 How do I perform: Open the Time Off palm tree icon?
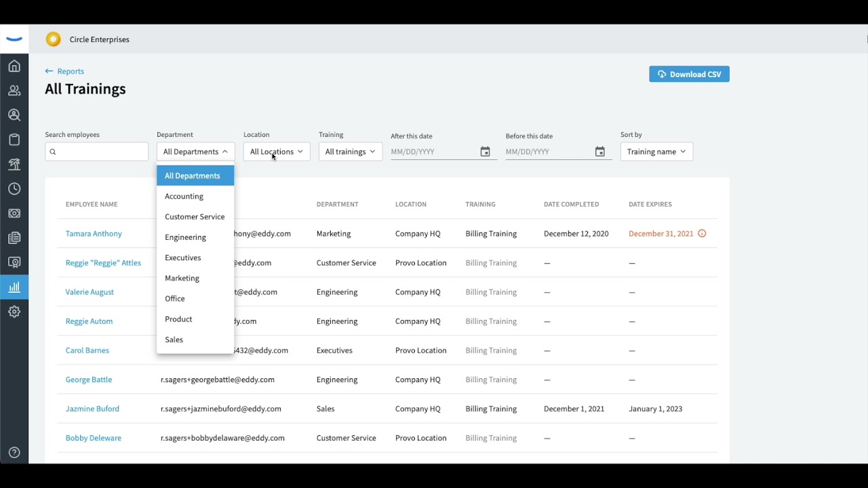(14, 164)
